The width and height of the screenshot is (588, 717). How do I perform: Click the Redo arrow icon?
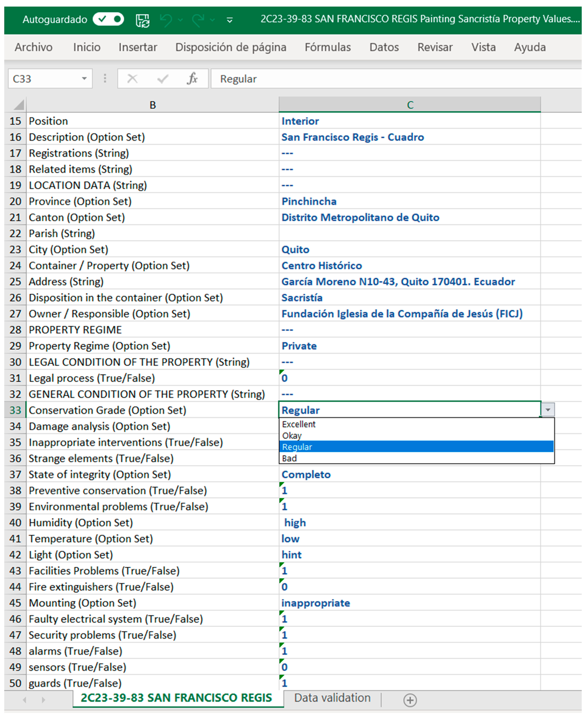198,20
